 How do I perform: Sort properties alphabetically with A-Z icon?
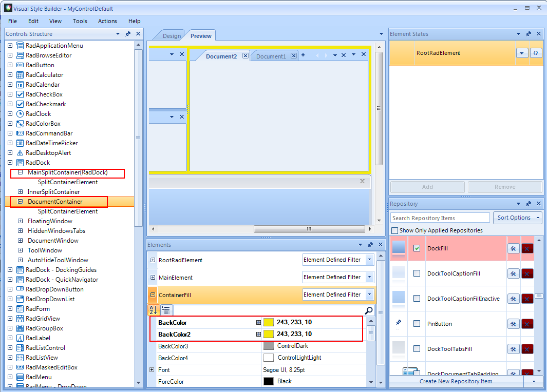tap(154, 310)
